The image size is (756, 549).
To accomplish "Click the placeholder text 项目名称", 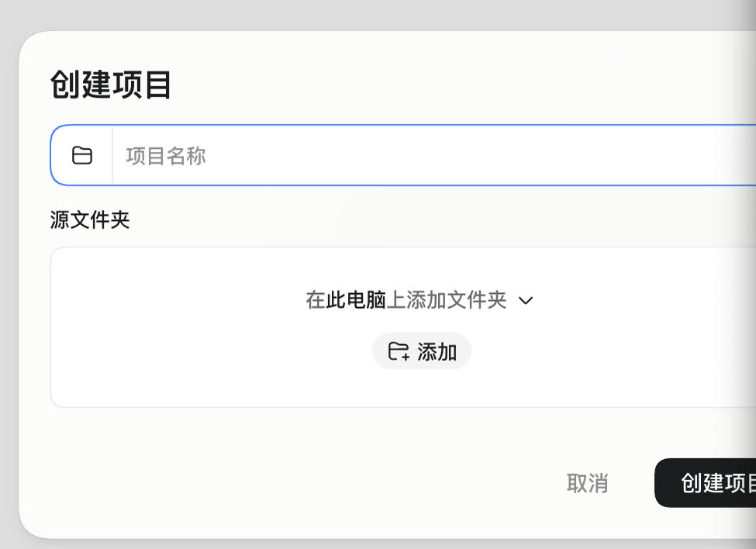I will pyautogui.click(x=166, y=156).
